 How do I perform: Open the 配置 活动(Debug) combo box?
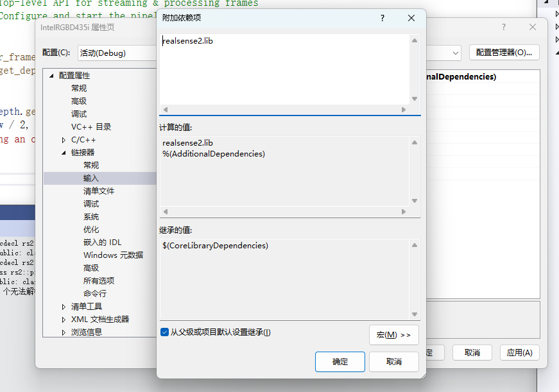(117, 53)
